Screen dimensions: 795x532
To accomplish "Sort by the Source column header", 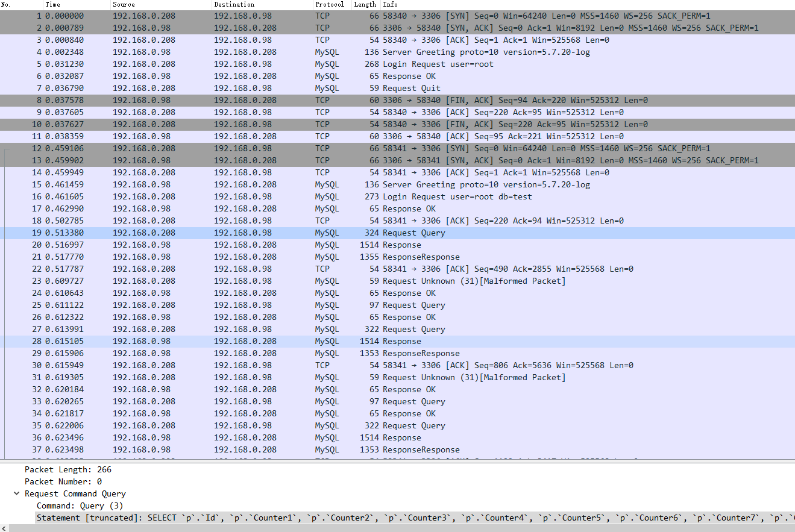I will (x=161, y=4).
